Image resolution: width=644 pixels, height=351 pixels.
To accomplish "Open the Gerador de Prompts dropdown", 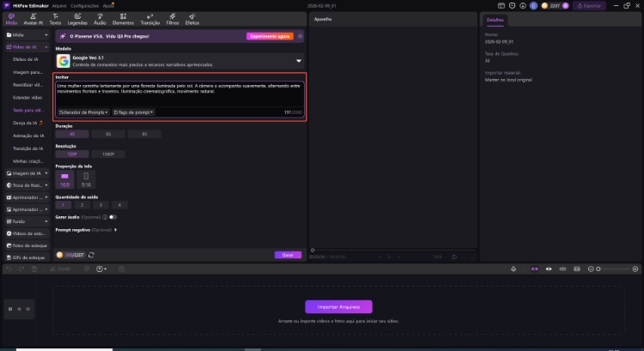I will pyautogui.click(x=83, y=112).
